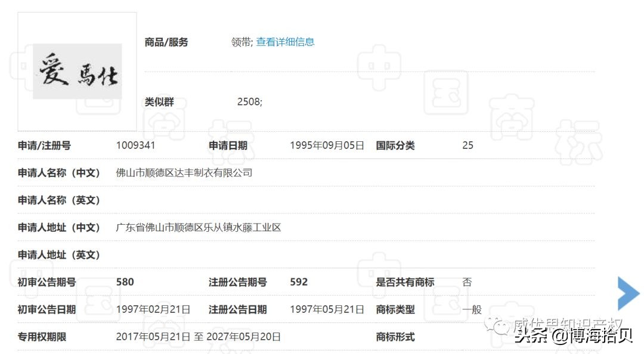Click the 商标形式 label

pyautogui.click(x=395, y=337)
